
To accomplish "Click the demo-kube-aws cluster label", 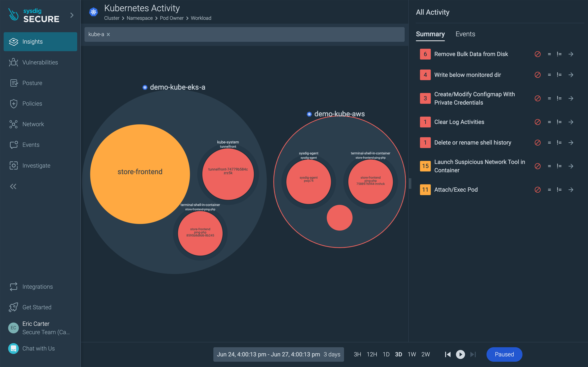I will click(x=339, y=114).
